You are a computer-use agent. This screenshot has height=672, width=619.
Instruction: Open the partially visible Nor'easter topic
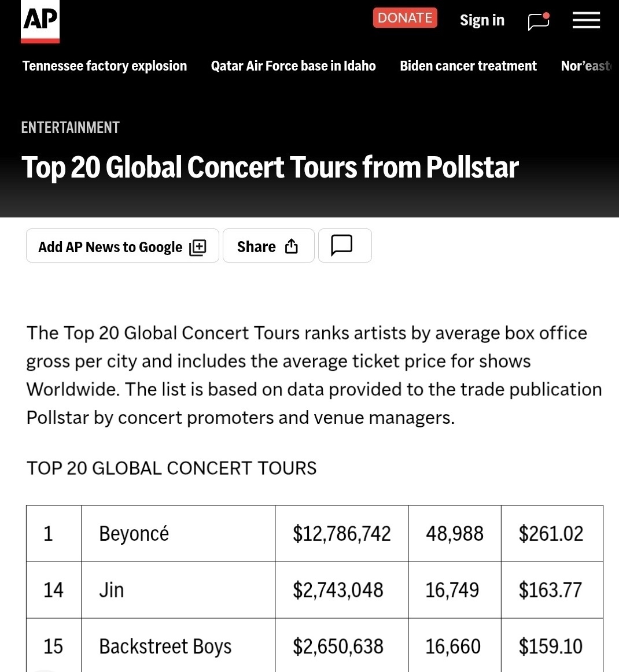(x=586, y=66)
